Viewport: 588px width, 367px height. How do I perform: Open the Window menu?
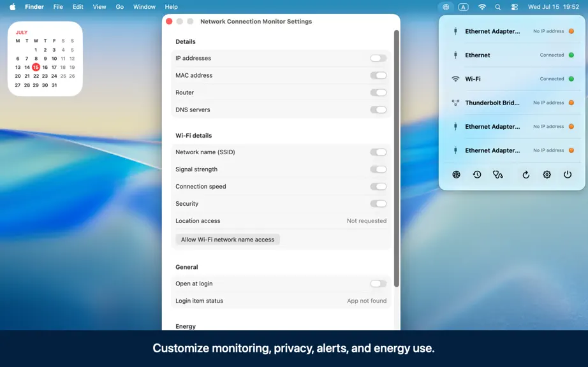(144, 7)
